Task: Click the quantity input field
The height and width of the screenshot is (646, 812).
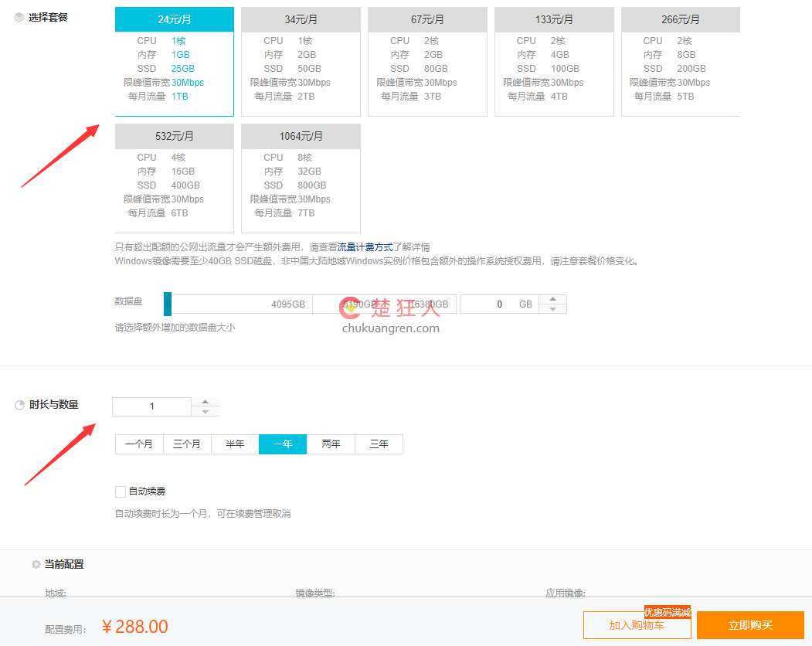Action: point(151,406)
